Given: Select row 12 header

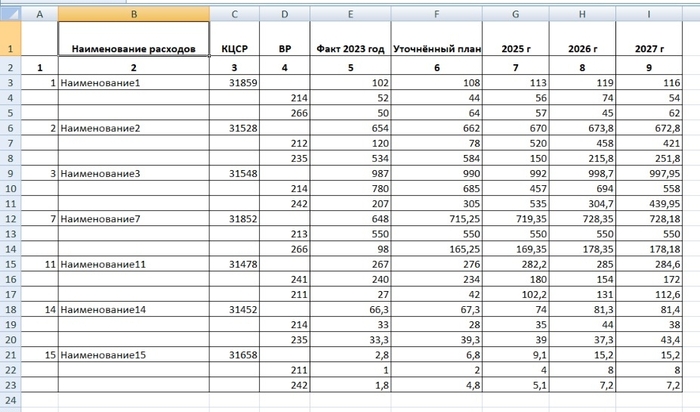Looking at the screenshot, I should (11, 219).
